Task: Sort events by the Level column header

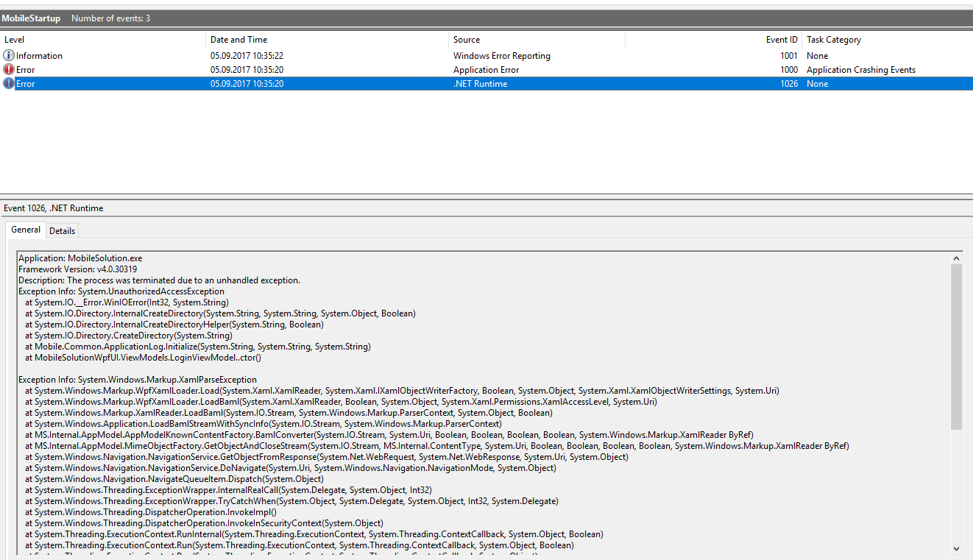Action: pos(14,39)
